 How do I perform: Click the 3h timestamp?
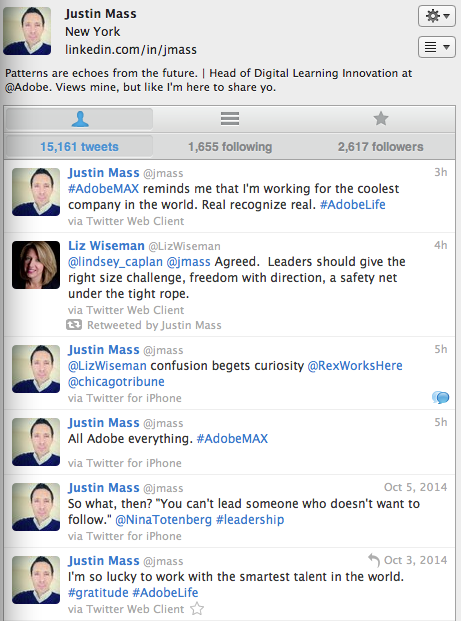pos(441,172)
